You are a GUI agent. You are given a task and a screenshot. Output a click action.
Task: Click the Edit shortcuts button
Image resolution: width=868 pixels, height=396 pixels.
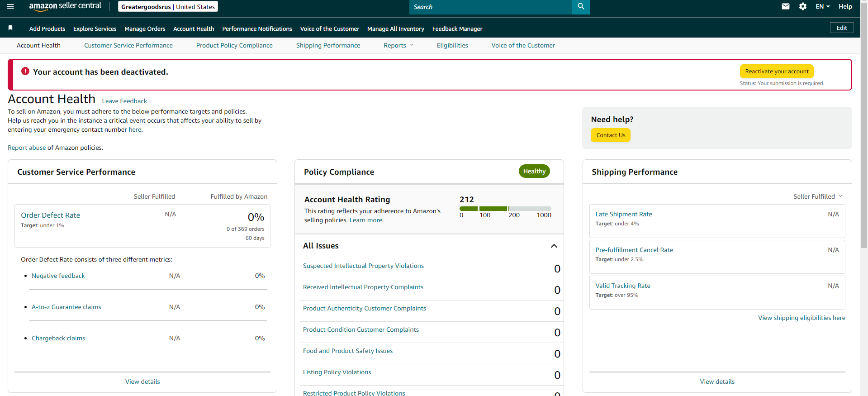pyautogui.click(x=842, y=28)
